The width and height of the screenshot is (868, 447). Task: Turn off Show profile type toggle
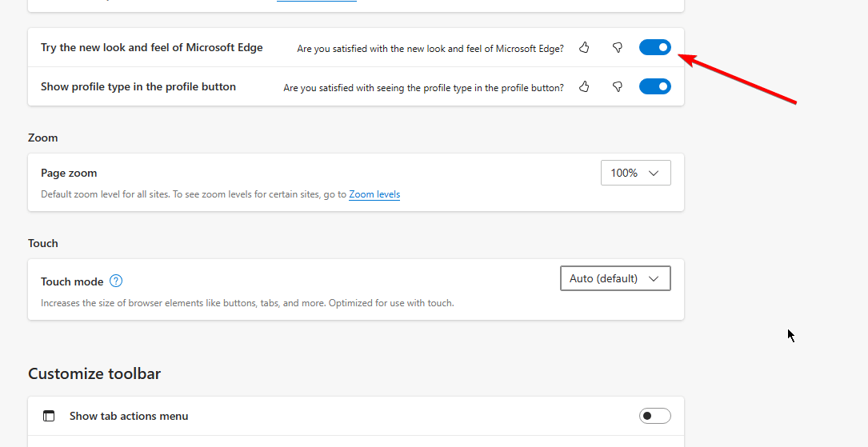[x=654, y=86]
